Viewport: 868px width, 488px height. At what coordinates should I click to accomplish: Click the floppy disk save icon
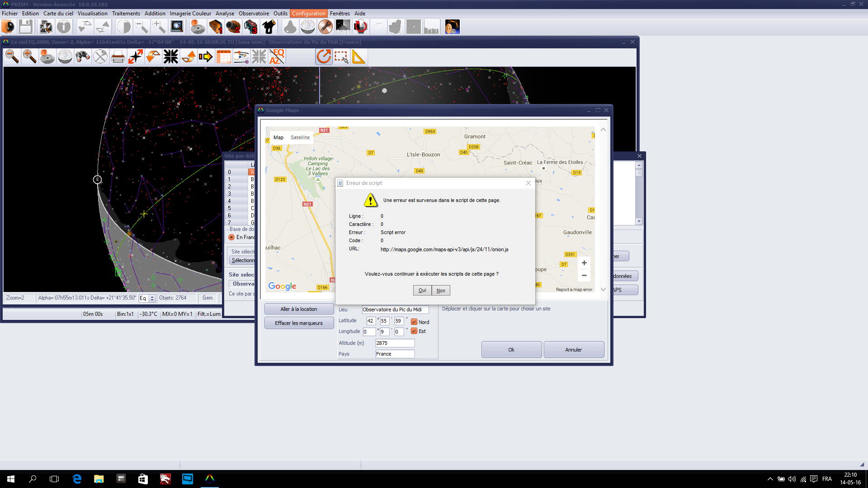(x=26, y=27)
